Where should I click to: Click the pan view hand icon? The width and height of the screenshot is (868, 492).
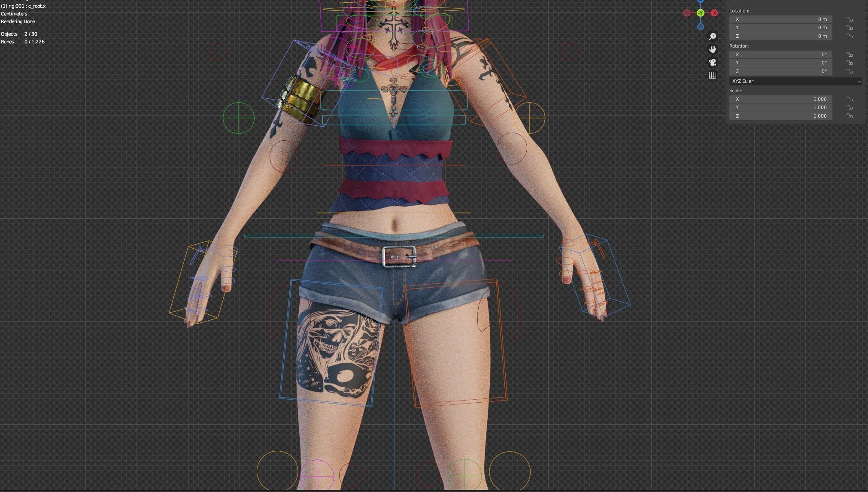coord(713,49)
